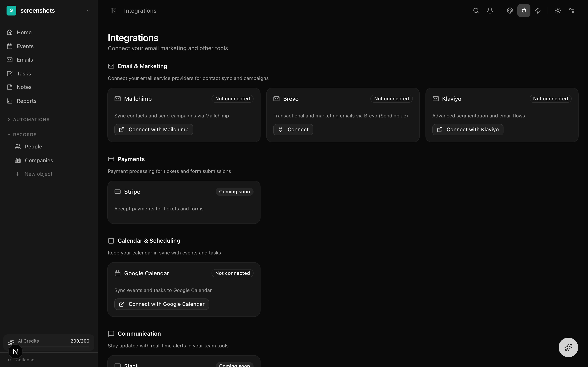Select the integrations plug icon in header
This screenshot has height=367, width=588.
coord(524,11)
